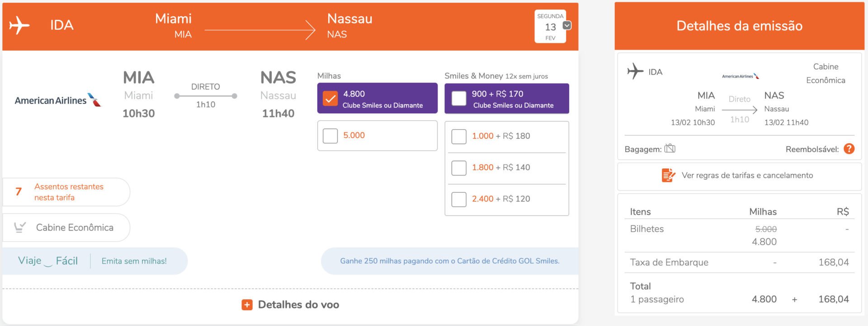Expand the Detalhes do voo section
Viewport: 868px width, 326px height.
290,305
